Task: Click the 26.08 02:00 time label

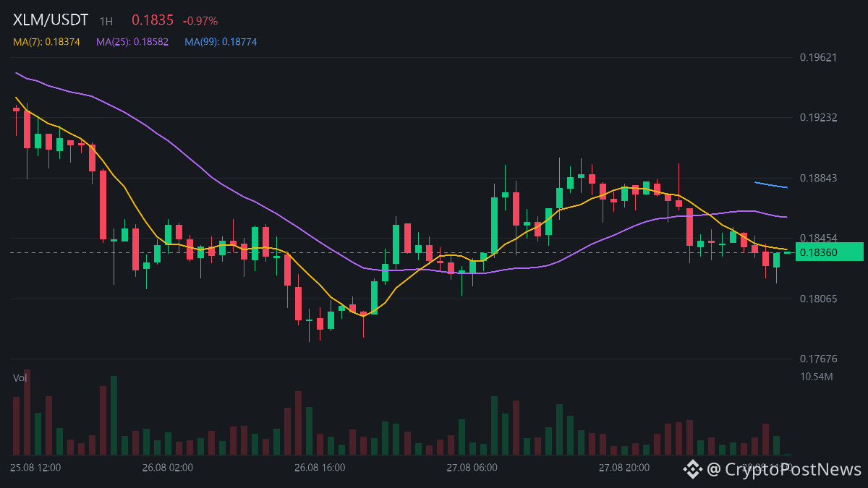Action: click(x=168, y=468)
